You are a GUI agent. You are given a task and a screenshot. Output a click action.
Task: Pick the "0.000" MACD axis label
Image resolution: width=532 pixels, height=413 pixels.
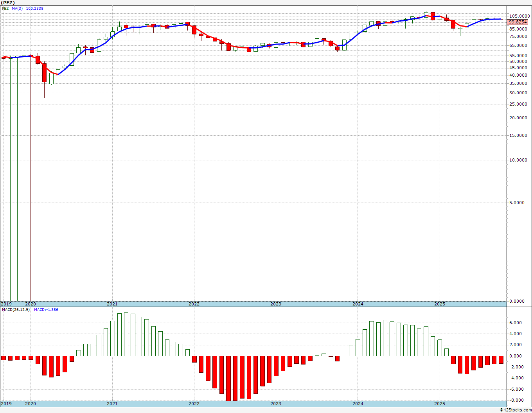(x=516, y=356)
